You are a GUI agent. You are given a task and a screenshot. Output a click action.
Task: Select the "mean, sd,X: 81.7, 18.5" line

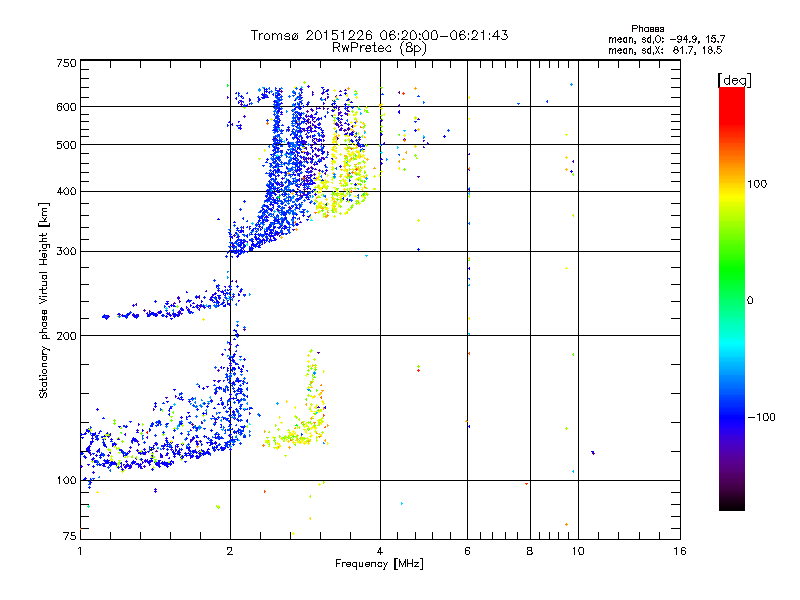(665, 50)
